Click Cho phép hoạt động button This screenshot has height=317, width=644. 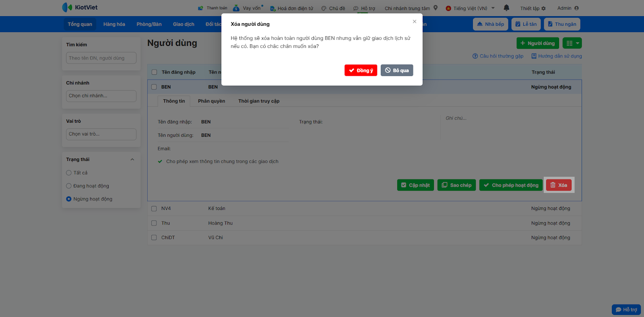[511, 185]
